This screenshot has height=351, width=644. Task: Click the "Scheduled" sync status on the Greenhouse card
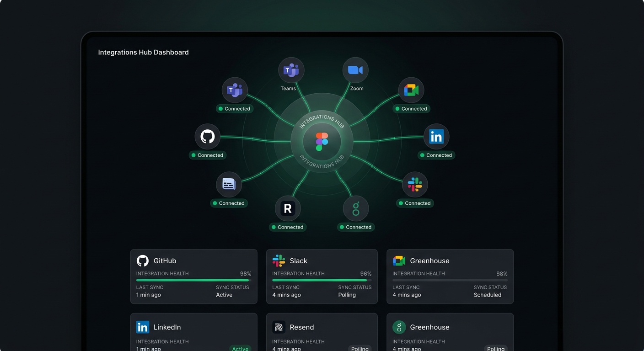click(x=488, y=295)
